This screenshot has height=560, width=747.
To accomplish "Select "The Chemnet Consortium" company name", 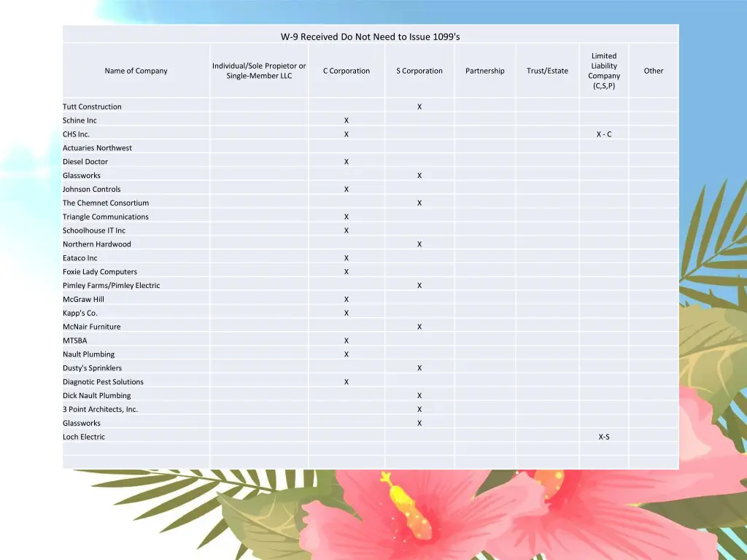I will coord(106,203).
